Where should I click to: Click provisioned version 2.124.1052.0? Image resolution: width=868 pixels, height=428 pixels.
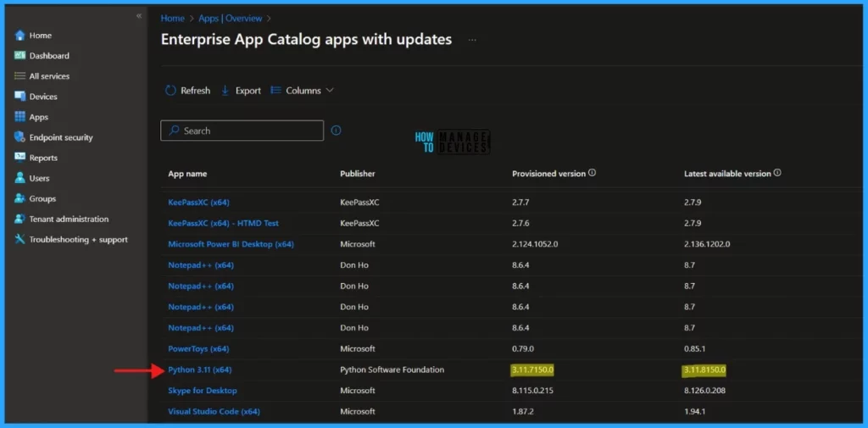tap(536, 243)
